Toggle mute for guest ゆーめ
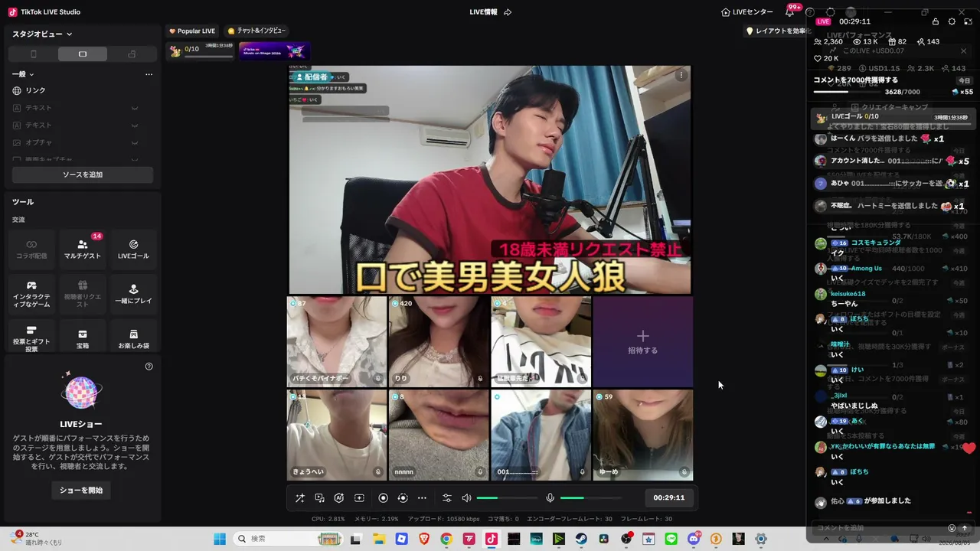This screenshot has height=551, width=980. [x=684, y=472]
